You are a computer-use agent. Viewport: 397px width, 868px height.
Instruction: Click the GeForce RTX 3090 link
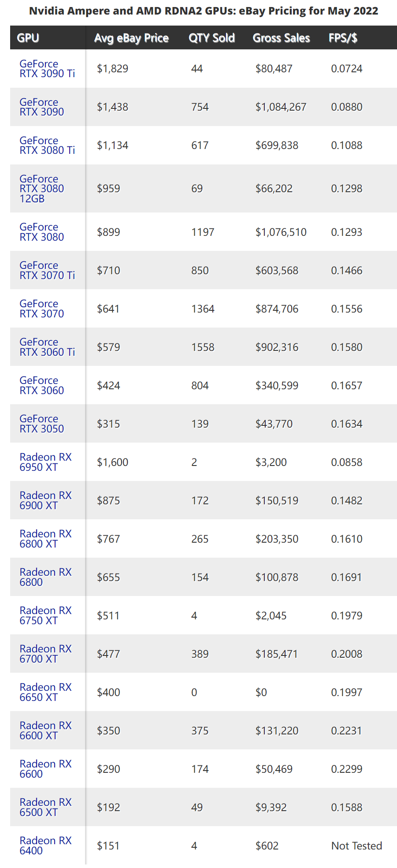pyautogui.click(x=42, y=107)
